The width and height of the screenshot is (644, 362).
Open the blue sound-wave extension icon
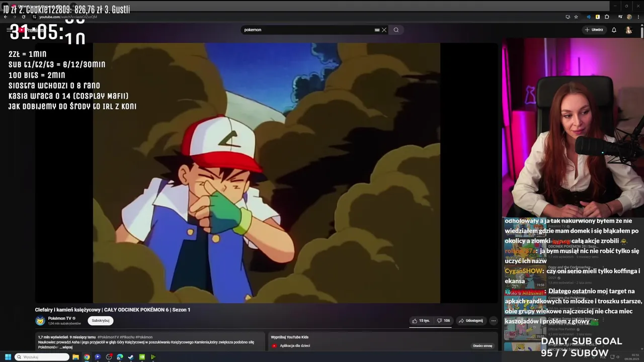pyautogui.click(x=589, y=17)
